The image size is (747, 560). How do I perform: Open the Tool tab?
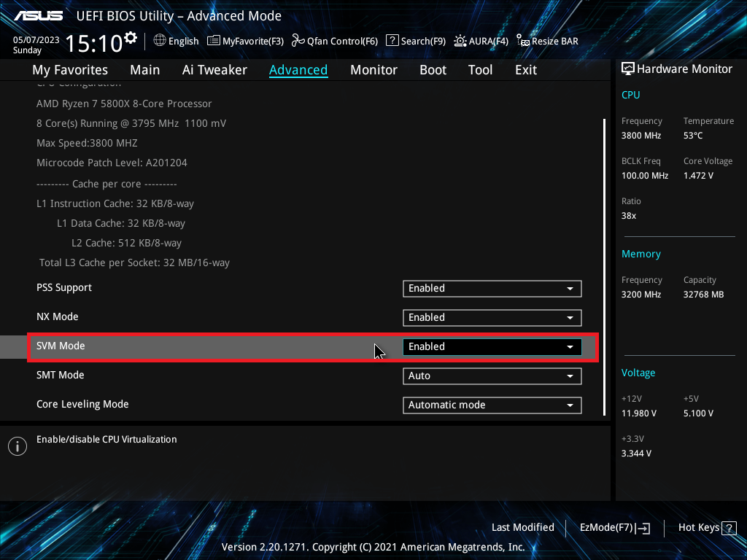[480, 70]
